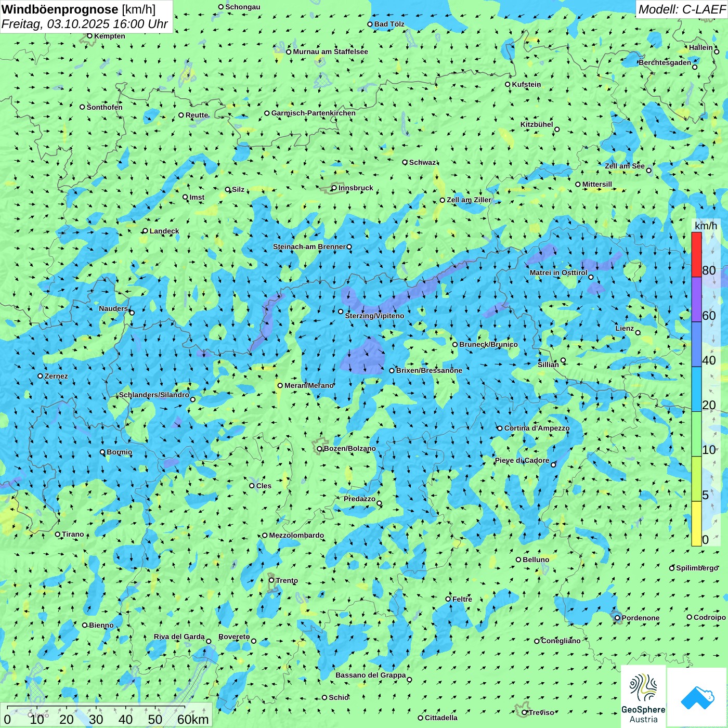Click the 60km scale bar label
The image size is (728, 728).
[x=193, y=719]
